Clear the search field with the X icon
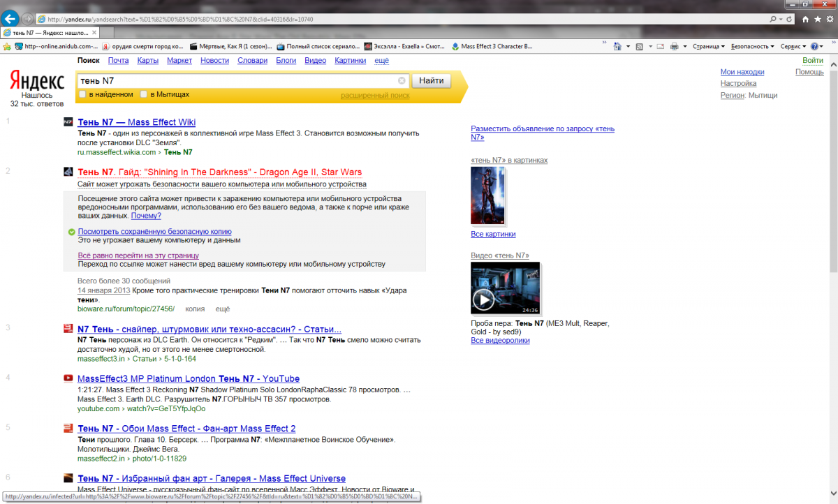 point(402,80)
